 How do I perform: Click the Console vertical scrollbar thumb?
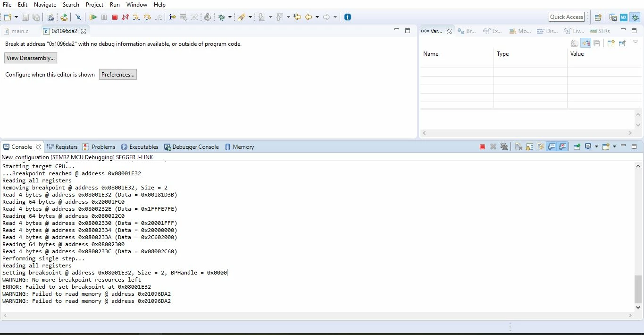(638, 289)
